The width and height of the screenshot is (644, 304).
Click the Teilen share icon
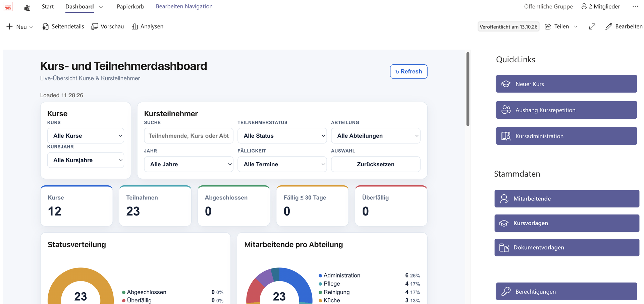(548, 26)
